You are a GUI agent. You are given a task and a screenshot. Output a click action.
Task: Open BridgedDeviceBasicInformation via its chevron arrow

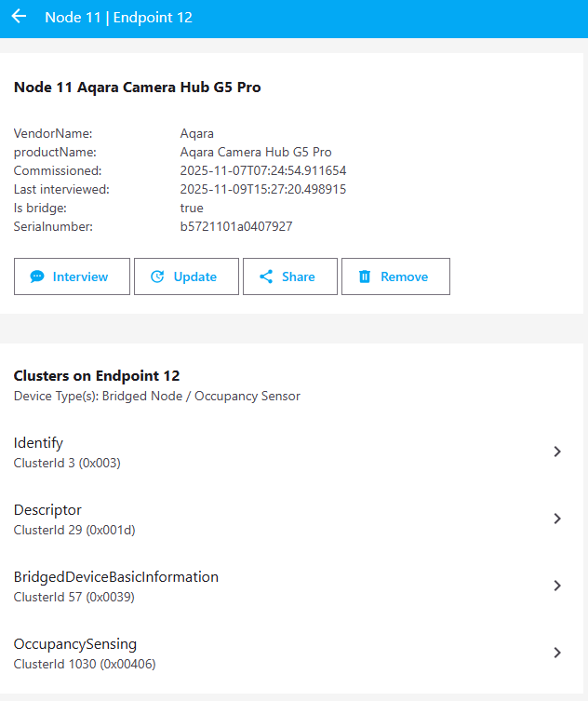click(557, 586)
